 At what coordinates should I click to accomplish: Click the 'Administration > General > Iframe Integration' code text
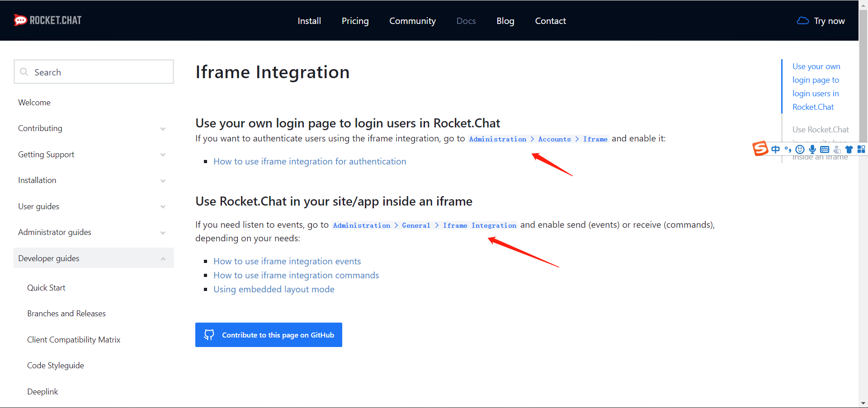click(x=425, y=225)
